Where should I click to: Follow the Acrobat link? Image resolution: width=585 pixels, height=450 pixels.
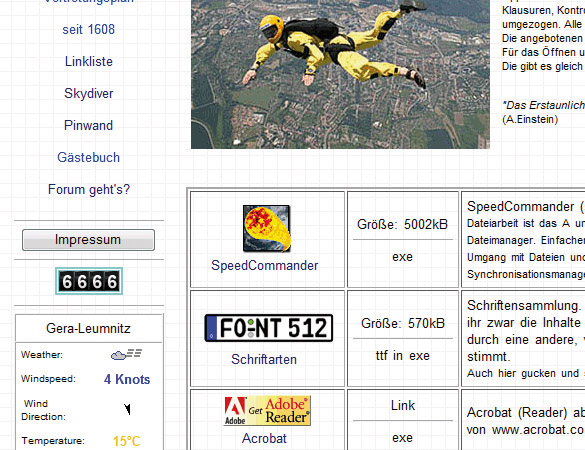pos(264,438)
